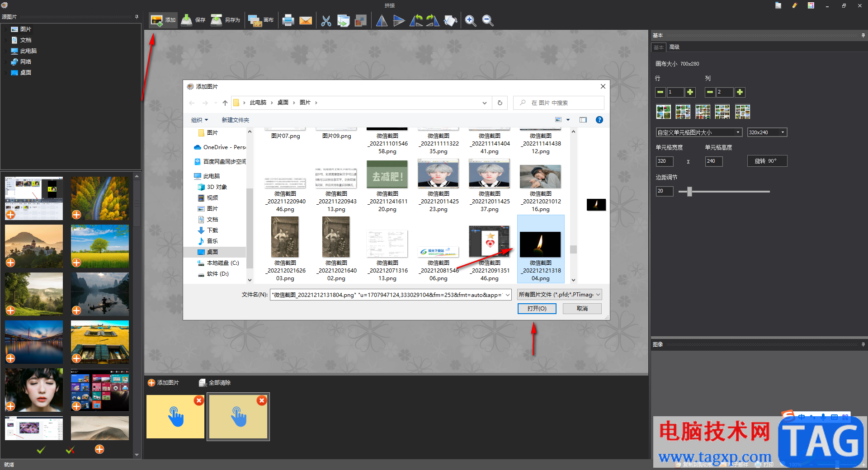Select file 图片07.png
Viewport: 868px width, 470px height.
[285, 136]
